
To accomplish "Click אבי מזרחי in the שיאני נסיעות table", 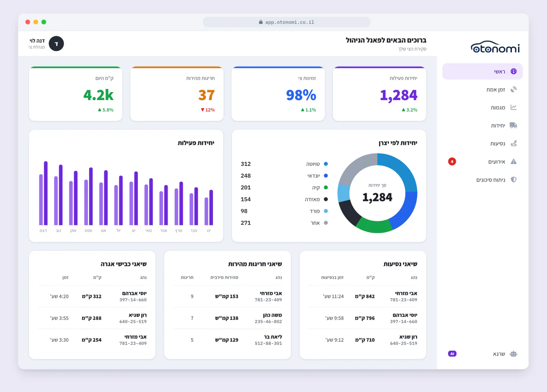I will pos(406,293).
